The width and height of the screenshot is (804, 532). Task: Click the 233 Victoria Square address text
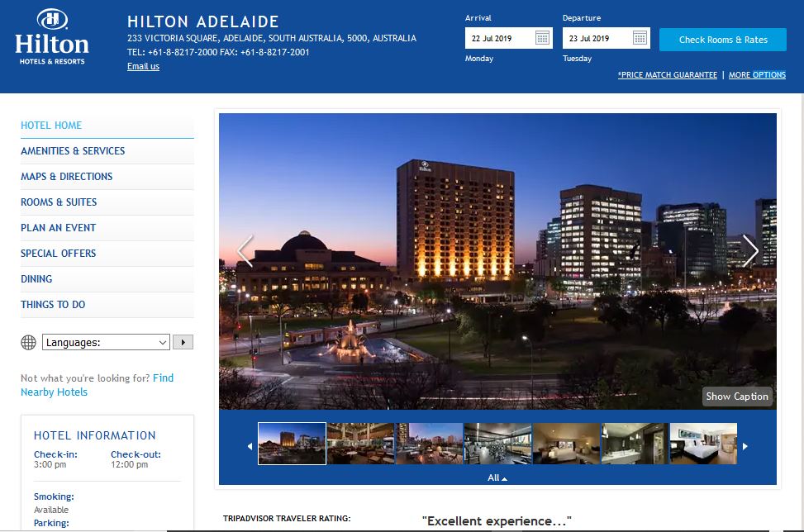[x=272, y=38]
